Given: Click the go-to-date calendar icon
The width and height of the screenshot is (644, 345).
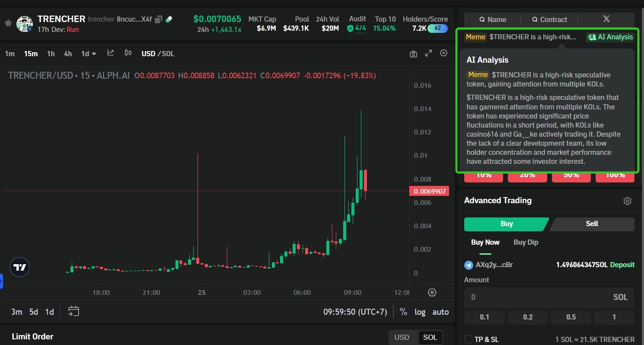Looking at the screenshot, I should click(73, 311).
